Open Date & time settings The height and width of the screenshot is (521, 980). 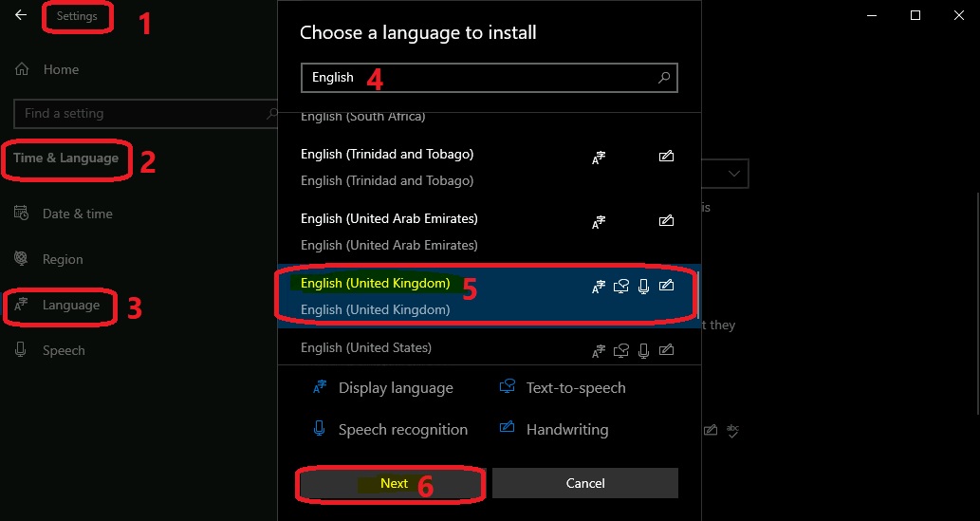coord(78,214)
